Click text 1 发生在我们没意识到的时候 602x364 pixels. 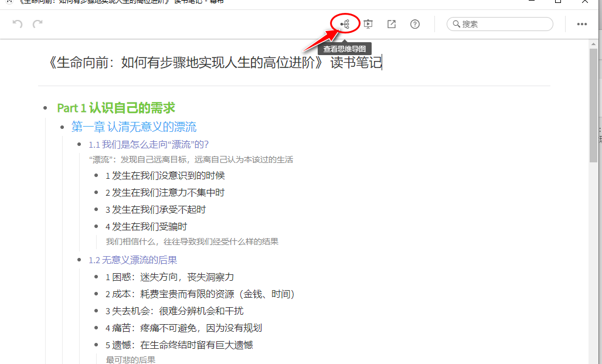(165, 175)
